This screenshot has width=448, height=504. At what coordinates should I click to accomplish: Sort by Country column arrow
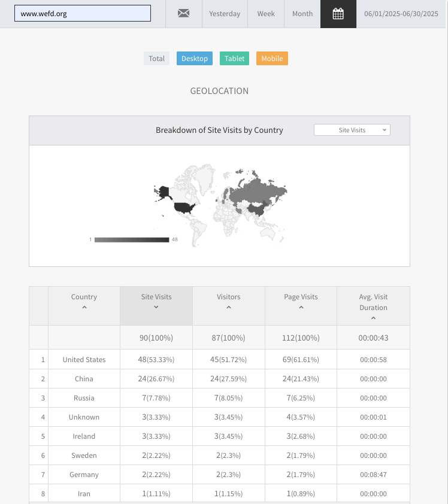[x=84, y=308]
